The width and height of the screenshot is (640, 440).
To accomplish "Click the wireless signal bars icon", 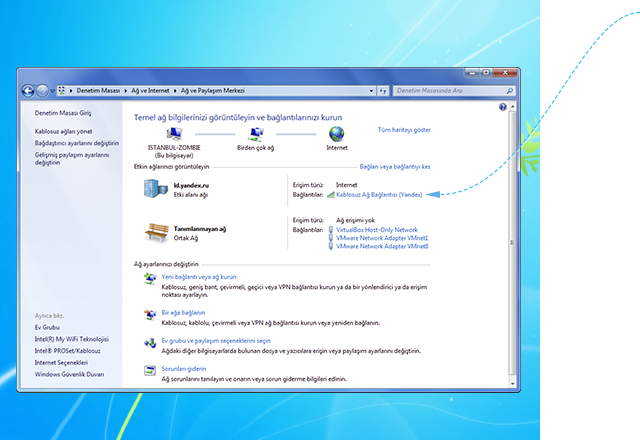I will [331, 195].
